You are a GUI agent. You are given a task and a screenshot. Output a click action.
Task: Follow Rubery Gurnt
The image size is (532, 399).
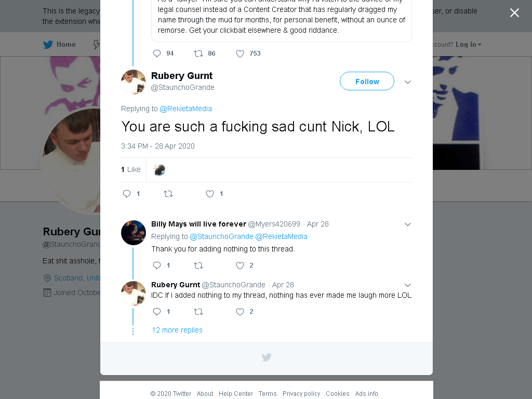(367, 81)
